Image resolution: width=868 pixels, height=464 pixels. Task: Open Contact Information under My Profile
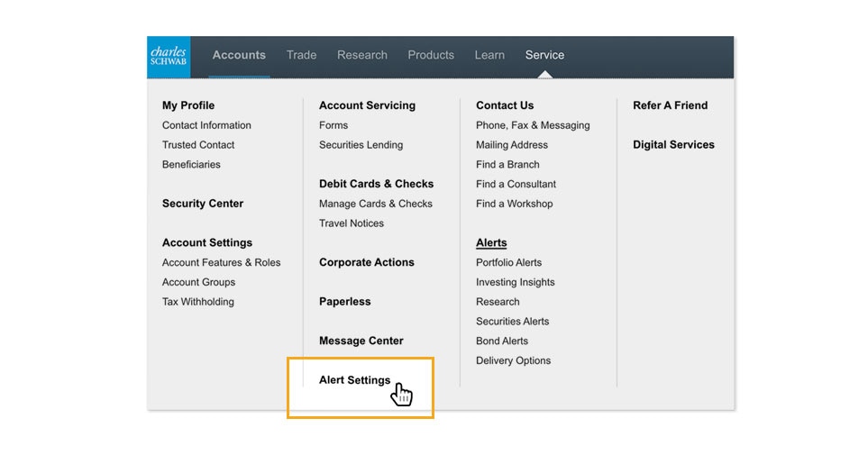point(206,125)
